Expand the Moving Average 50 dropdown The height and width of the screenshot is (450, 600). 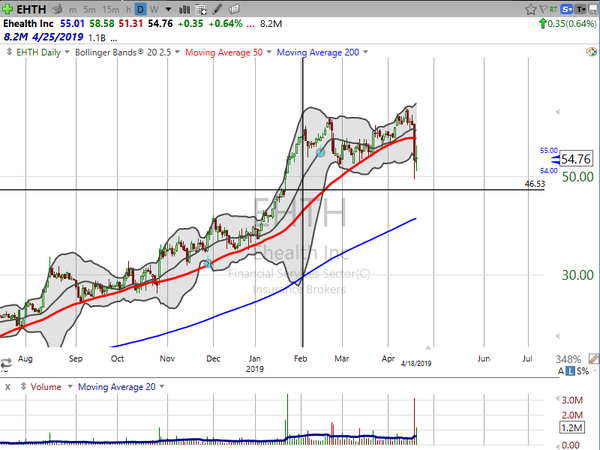pyautogui.click(x=269, y=52)
